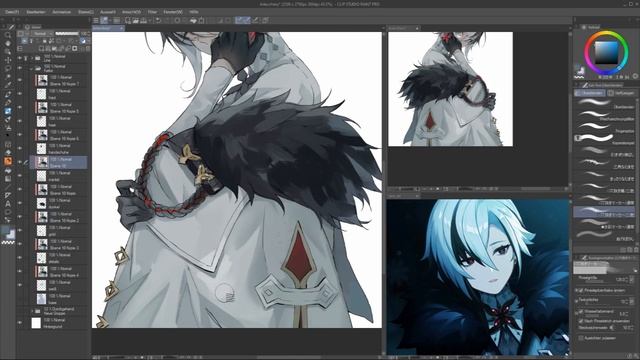
Task: Hide the Hintergrund paper layer
Action: pos(20,323)
